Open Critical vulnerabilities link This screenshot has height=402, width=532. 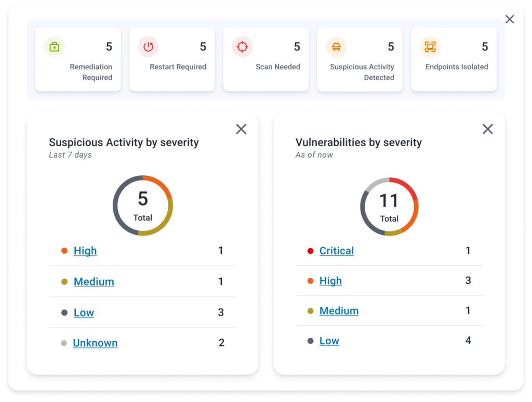point(336,251)
